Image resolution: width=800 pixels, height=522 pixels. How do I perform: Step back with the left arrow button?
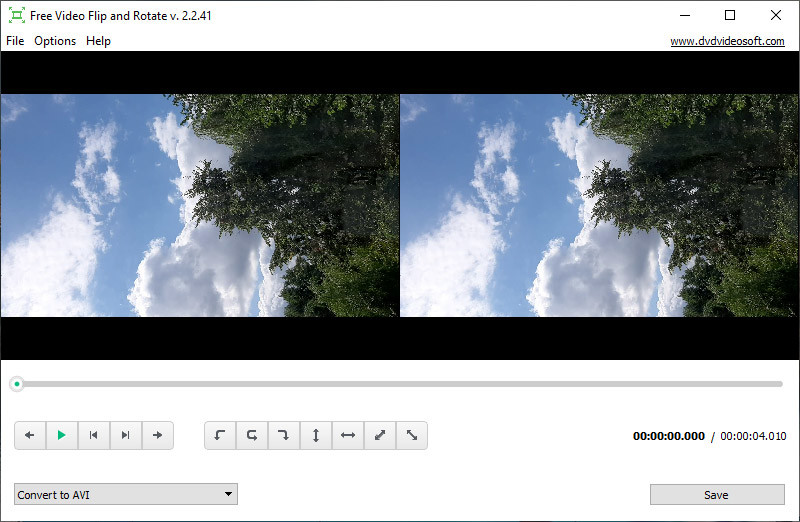tap(30, 435)
